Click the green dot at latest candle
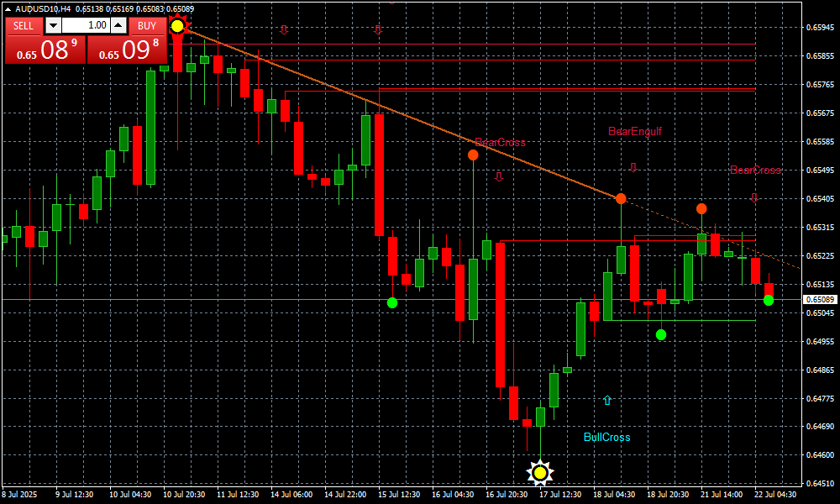 click(769, 301)
